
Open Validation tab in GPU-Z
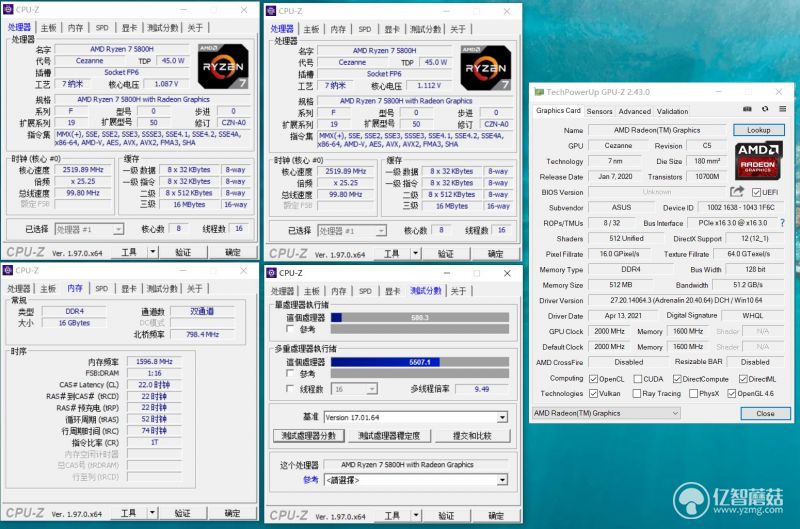pyautogui.click(x=672, y=111)
